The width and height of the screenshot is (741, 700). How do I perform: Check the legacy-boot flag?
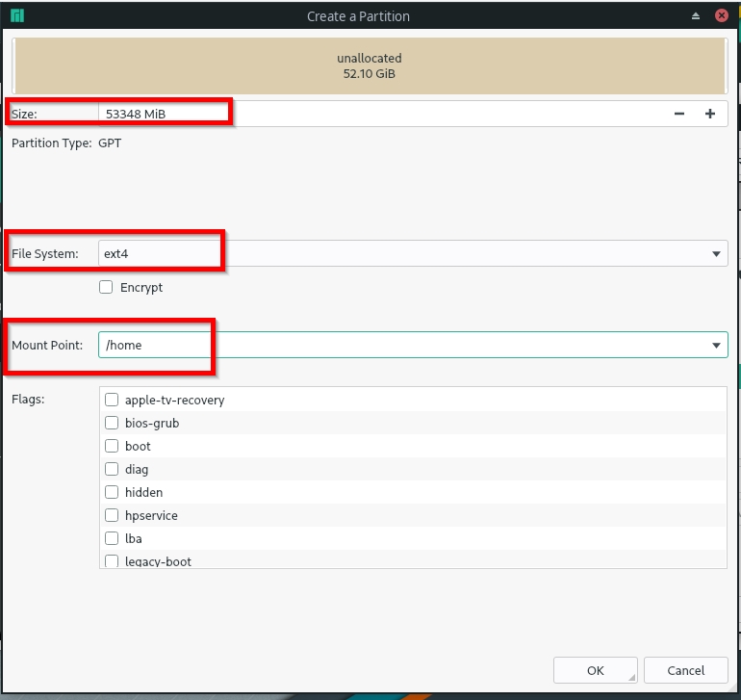(x=112, y=561)
